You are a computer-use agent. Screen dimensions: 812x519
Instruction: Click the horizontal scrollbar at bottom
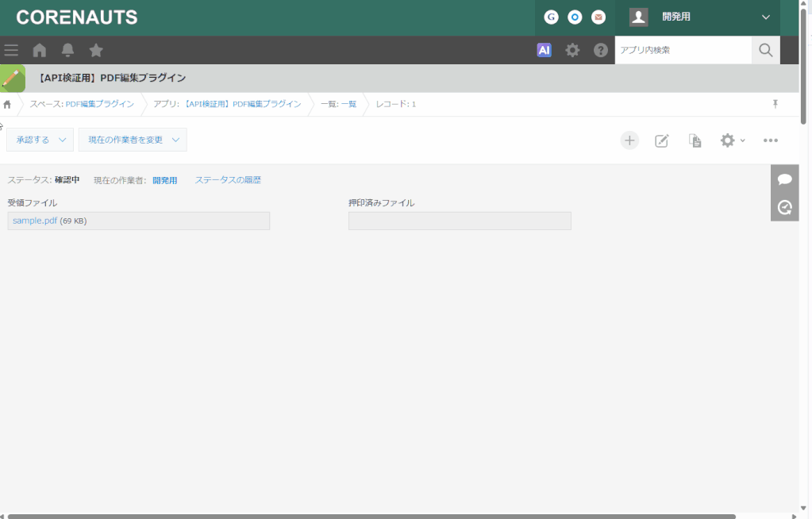click(371, 517)
